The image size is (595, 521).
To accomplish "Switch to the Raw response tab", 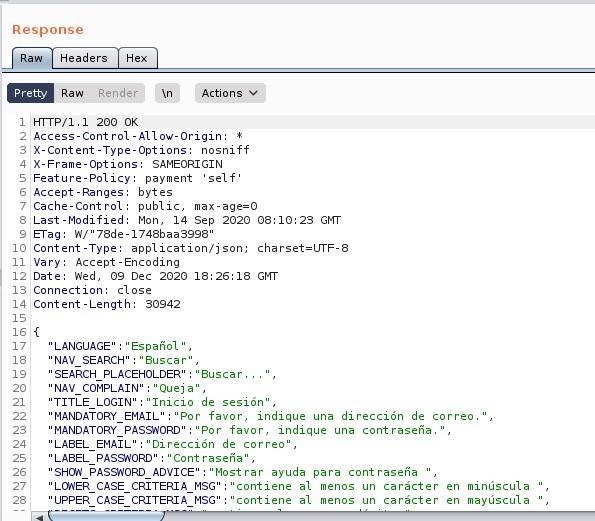I will point(32,58).
